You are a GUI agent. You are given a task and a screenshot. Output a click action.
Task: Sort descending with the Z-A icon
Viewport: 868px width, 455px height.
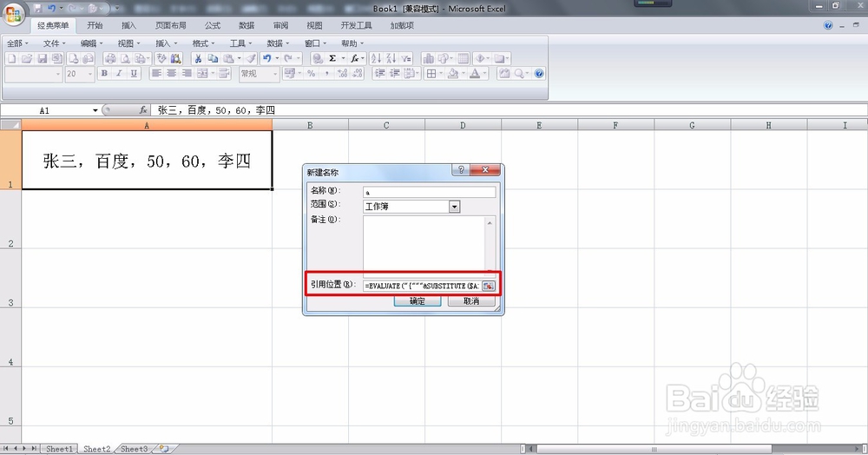(x=391, y=58)
